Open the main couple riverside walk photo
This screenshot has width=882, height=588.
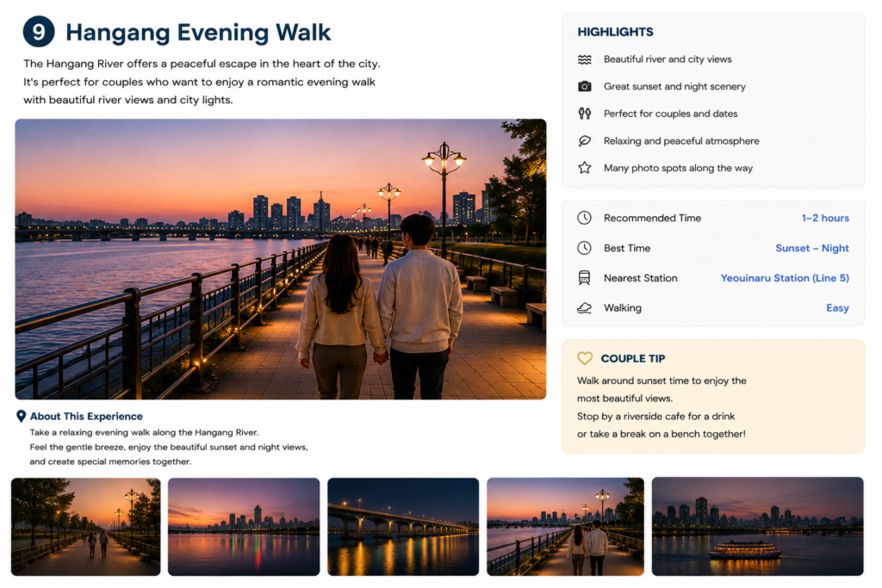280,259
